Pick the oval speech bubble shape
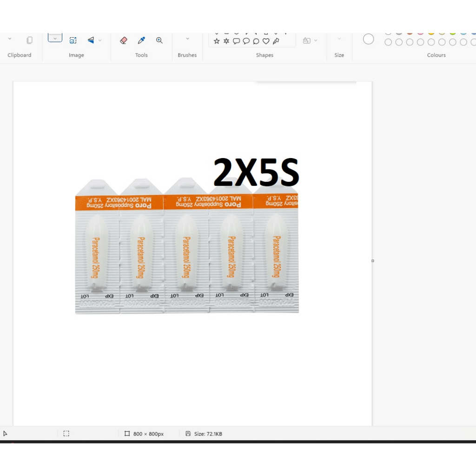The height and width of the screenshot is (476, 476). 246,41
